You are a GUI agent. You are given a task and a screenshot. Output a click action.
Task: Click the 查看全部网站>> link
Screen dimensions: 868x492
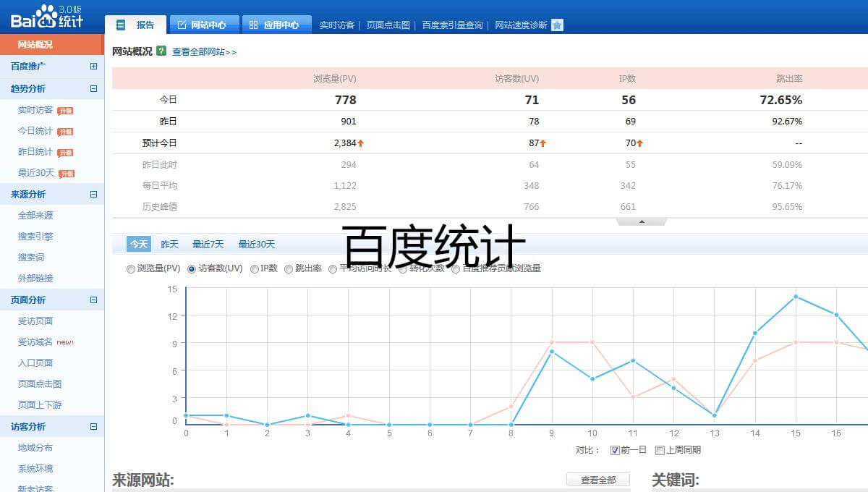pos(205,52)
